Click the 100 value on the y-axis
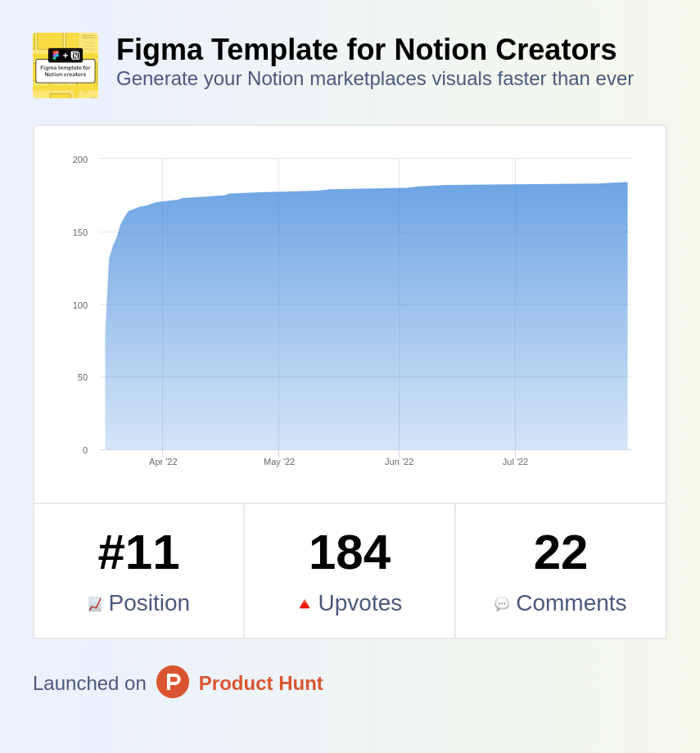 click(80, 305)
